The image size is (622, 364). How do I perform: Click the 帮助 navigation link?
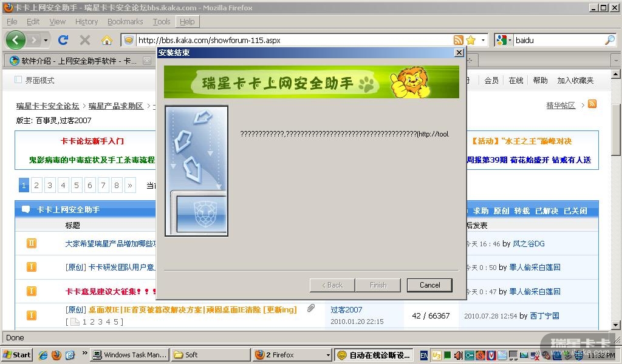(x=540, y=81)
